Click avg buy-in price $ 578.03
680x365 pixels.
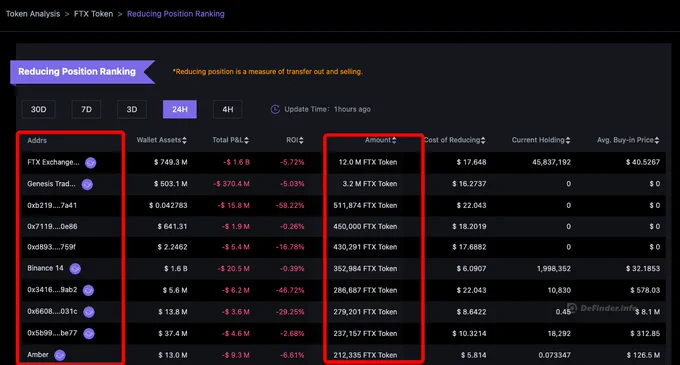[x=645, y=290]
